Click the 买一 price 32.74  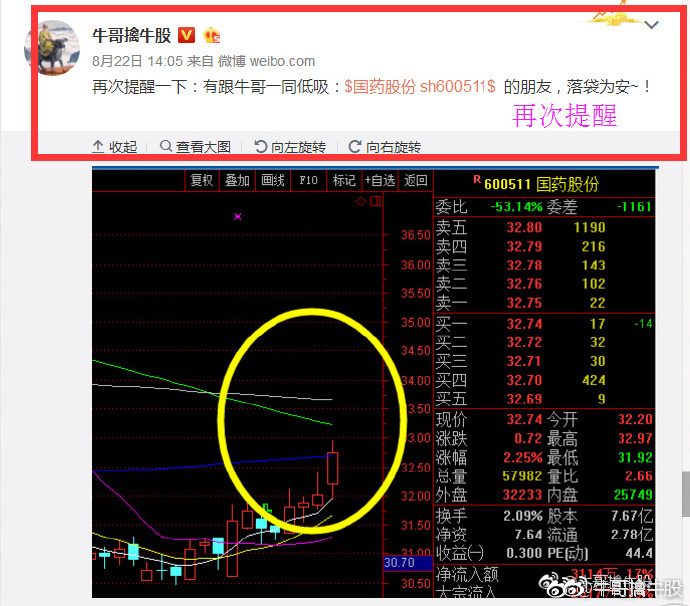pos(524,324)
